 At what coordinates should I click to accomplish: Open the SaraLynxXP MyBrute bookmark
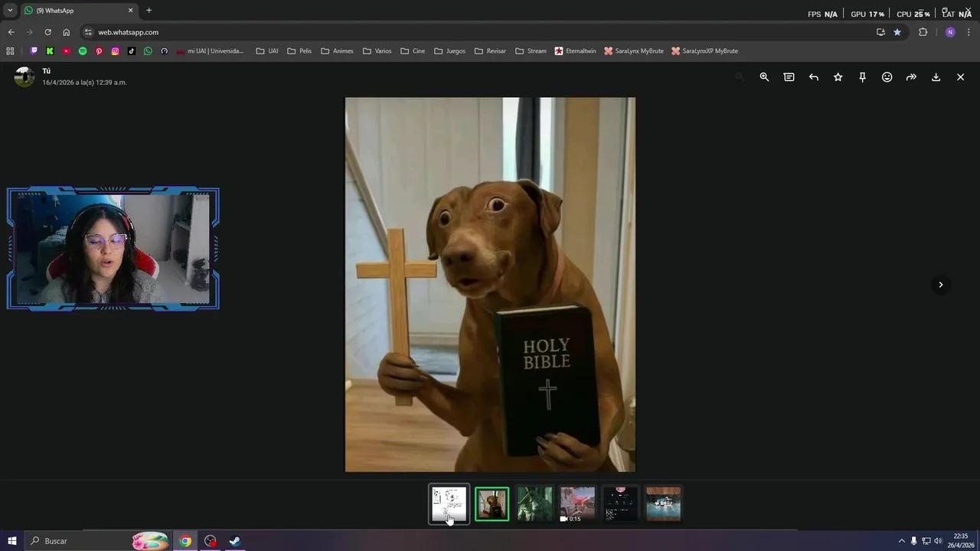(x=704, y=51)
